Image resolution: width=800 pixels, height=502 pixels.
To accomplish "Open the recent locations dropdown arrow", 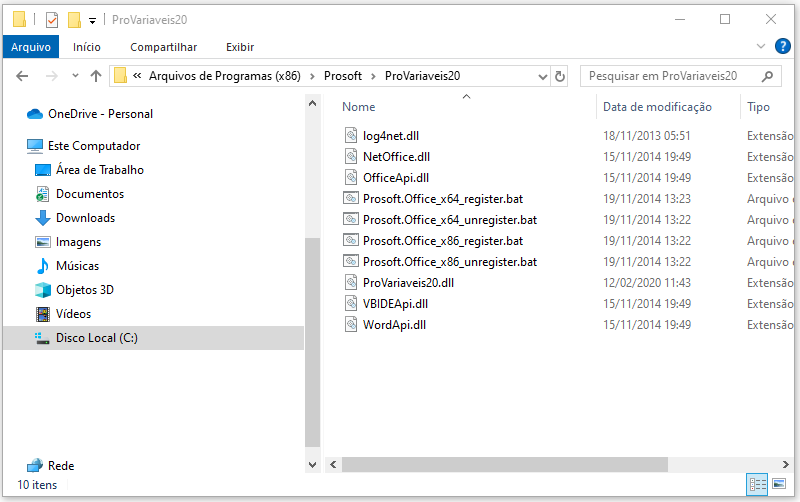I will (76, 76).
